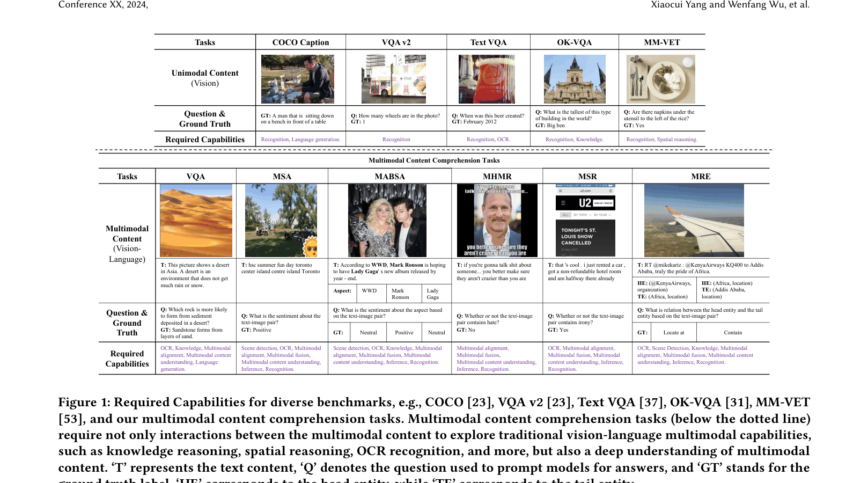Select the MM-VET question about napkins
This screenshot has width=868, height=483.
click(659, 115)
